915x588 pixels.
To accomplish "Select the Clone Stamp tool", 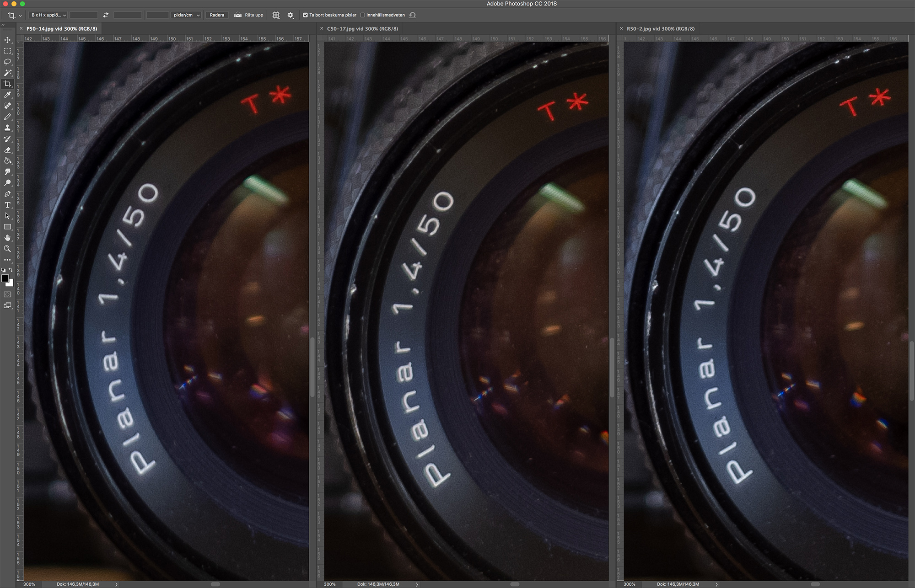I will pos(7,128).
